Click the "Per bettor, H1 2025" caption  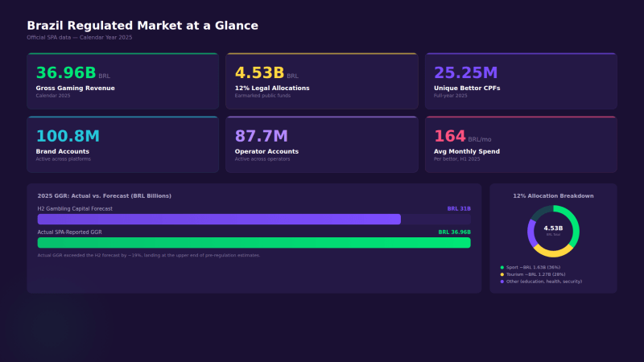(456, 158)
